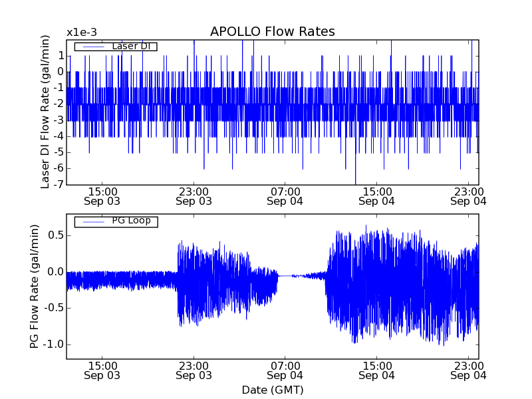Click the "PG Loop" legend entry
Viewport: 532px width, 399px height.
point(116,221)
